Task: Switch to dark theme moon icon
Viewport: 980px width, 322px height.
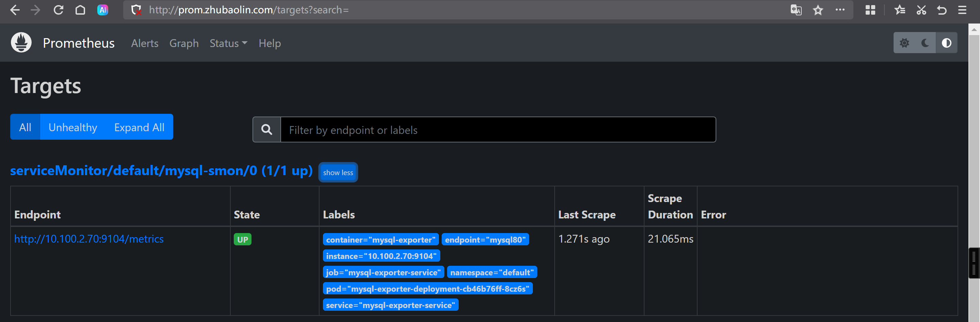Action: point(925,43)
